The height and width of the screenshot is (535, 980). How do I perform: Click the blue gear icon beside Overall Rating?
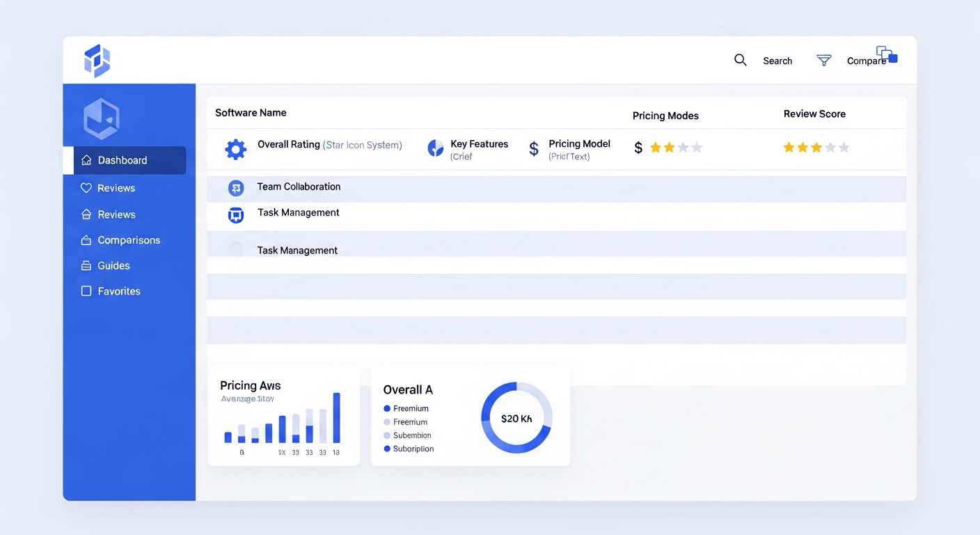pyautogui.click(x=236, y=149)
